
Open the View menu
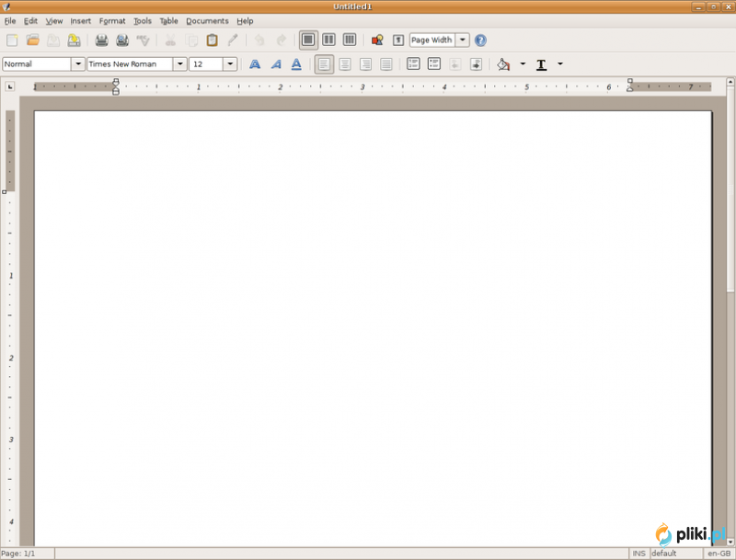(54, 21)
